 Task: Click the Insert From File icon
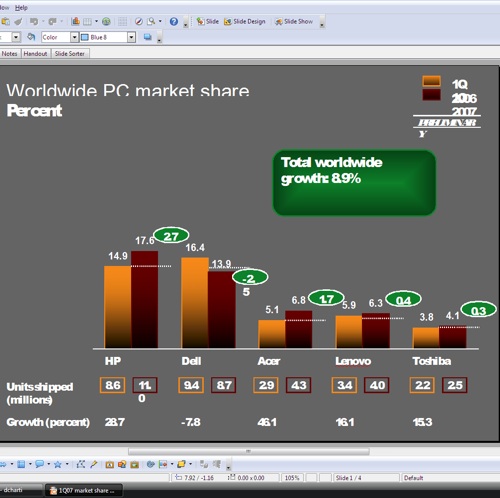122,464
